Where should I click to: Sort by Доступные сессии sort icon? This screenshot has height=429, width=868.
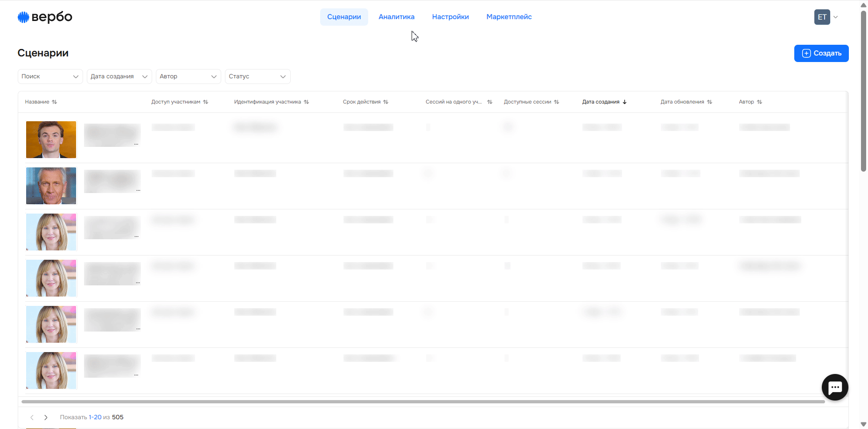[x=557, y=102]
